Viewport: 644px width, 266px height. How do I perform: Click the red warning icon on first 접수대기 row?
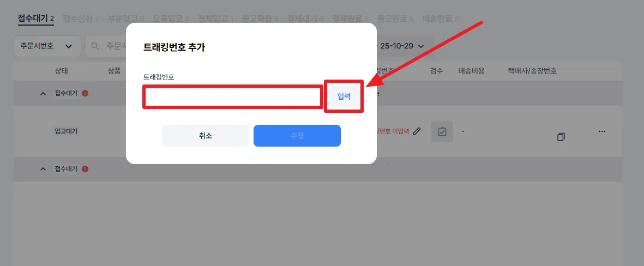[x=85, y=93]
